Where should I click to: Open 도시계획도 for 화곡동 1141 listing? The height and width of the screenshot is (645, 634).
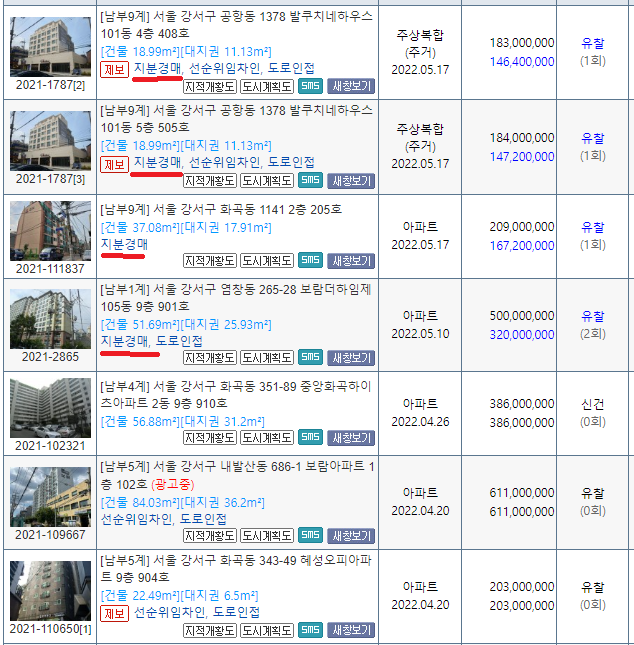point(267,261)
